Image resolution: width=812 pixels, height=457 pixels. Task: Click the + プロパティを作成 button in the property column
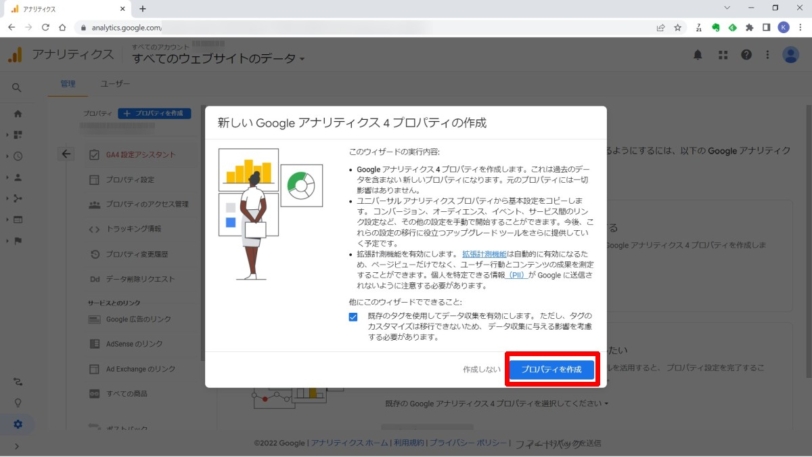click(154, 113)
